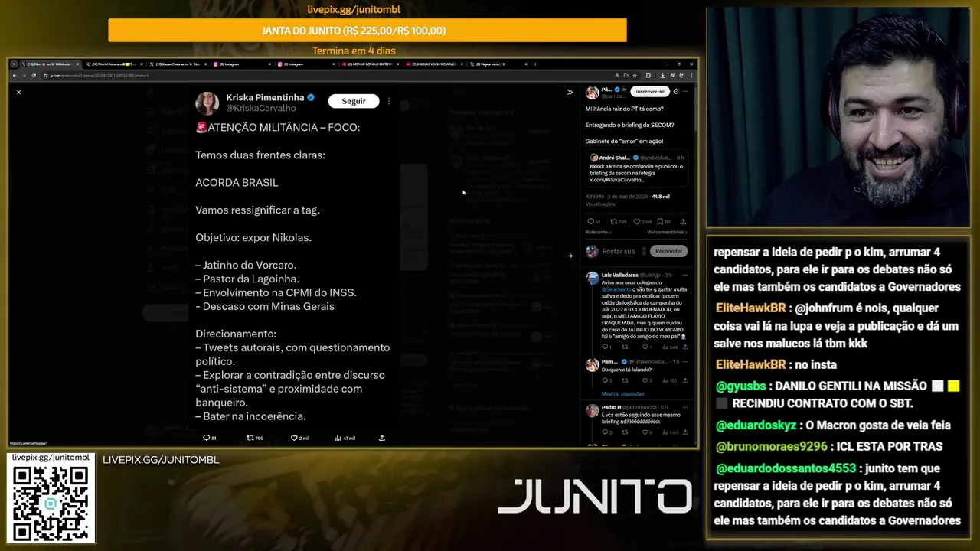Open the Pedro H profile avatar
Viewport: 980px width, 551px height.
[x=593, y=411]
